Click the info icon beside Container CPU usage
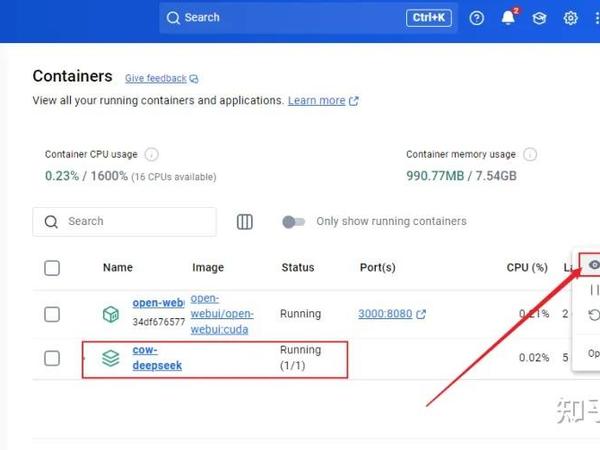The width and height of the screenshot is (600, 450). coord(151,155)
